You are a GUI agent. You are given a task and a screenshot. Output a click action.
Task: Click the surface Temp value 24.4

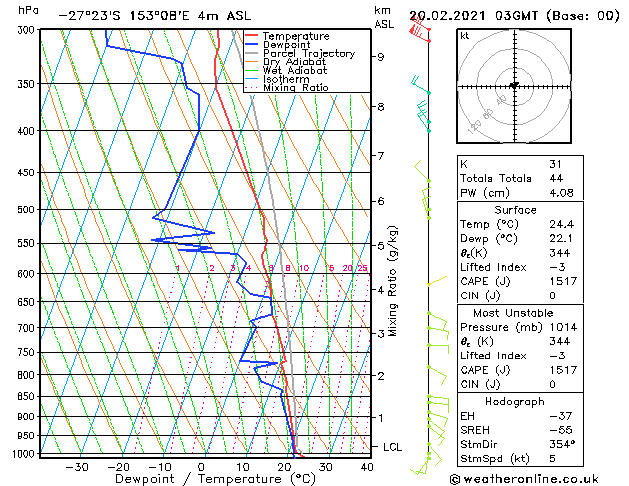(x=562, y=224)
